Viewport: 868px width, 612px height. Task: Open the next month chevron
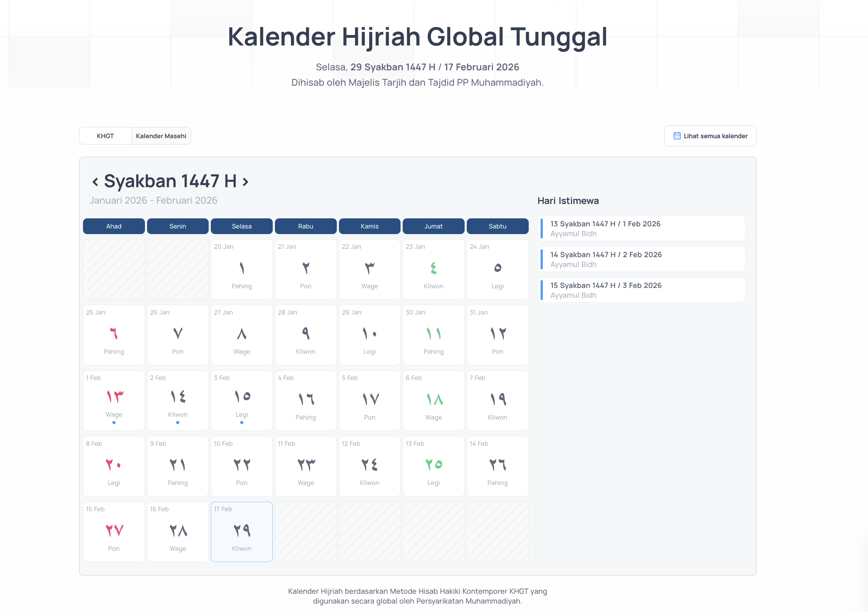pyautogui.click(x=246, y=181)
